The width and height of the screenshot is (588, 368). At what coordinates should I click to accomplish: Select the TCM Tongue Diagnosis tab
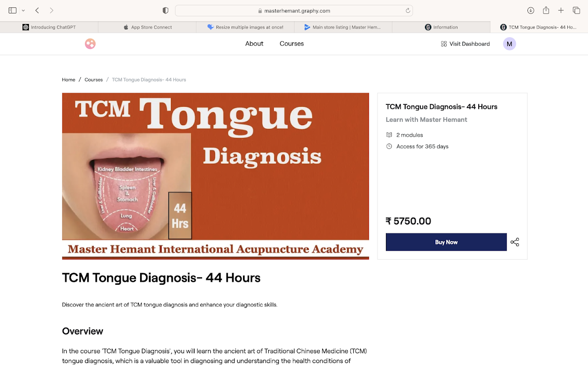click(x=539, y=27)
